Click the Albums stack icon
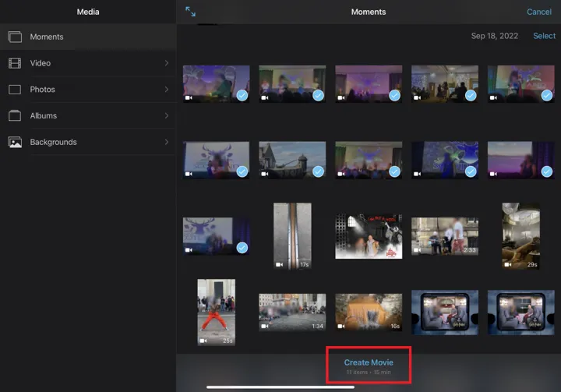The width and height of the screenshot is (561, 392). click(x=15, y=116)
